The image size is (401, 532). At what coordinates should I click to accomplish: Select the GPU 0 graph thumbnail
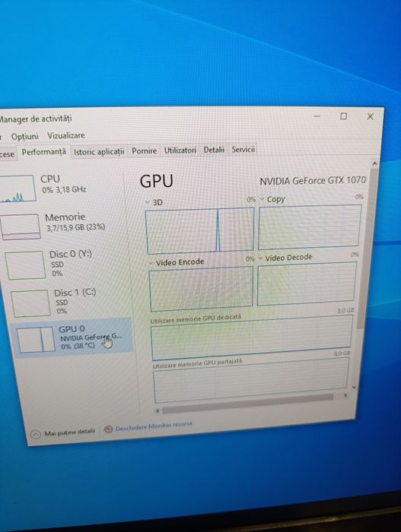click(x=36, y=339)
